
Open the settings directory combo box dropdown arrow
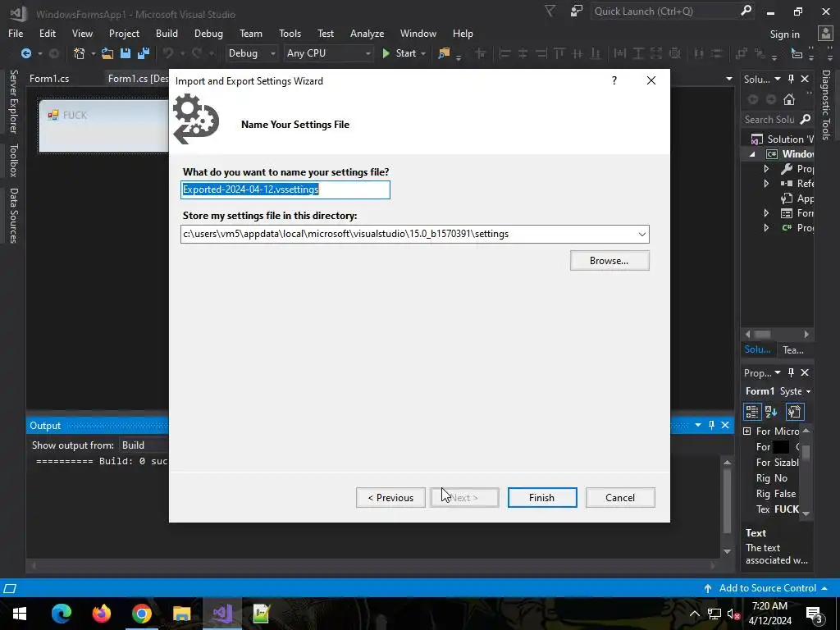[x=641, y=234]
